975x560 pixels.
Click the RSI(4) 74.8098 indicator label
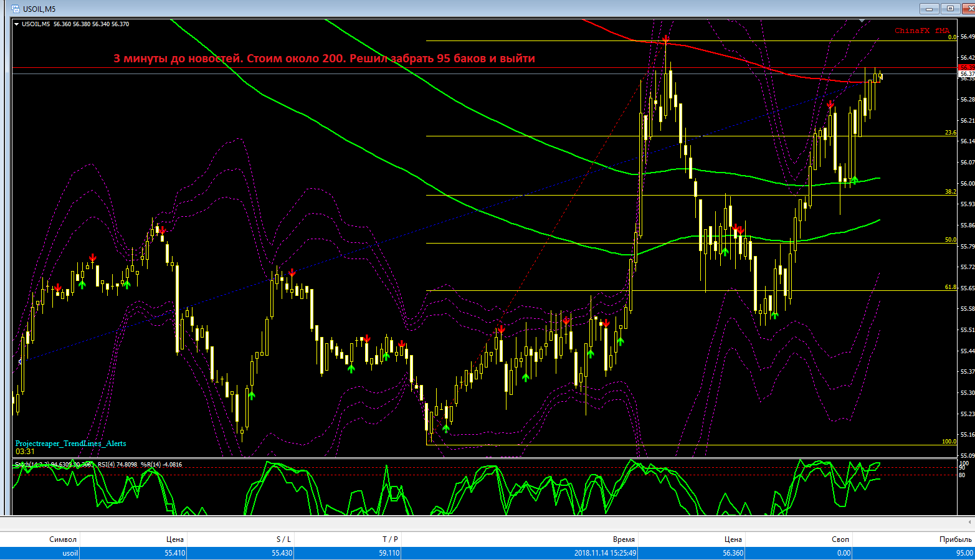(x=118, y=464)
